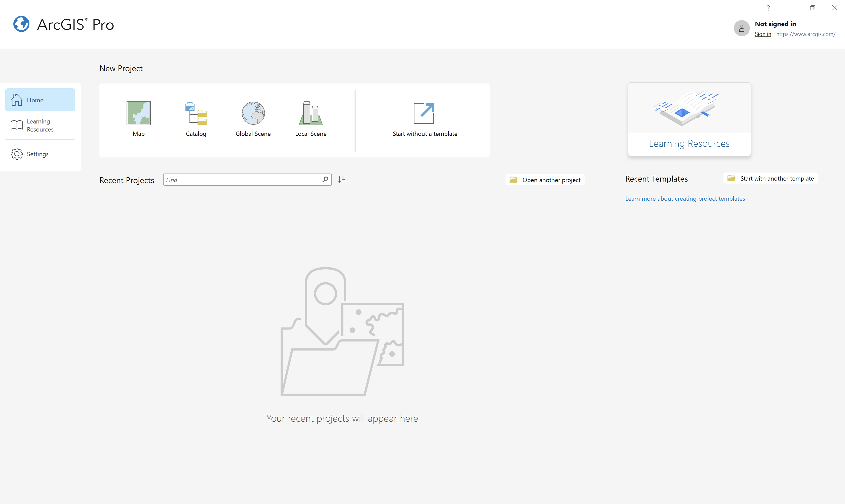Viewport: 845px width, 504px height.
Task: Open the arcgis.com portal link
Action: (x=805, y=34)
